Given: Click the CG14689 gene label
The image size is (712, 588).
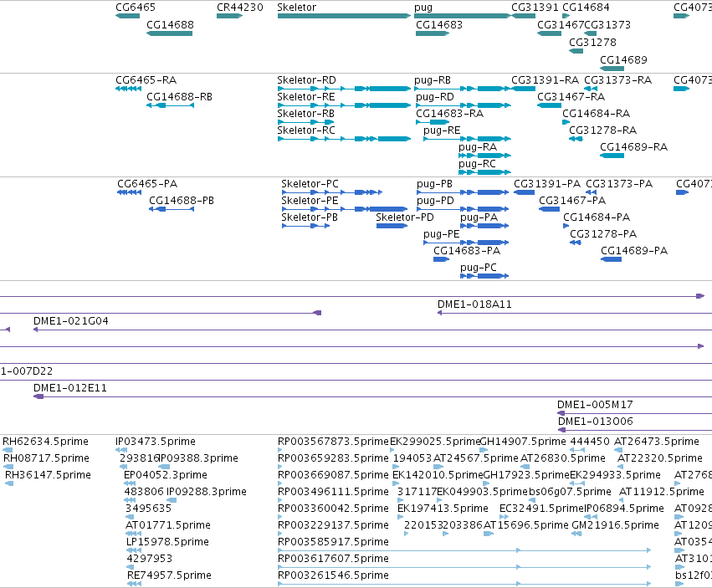Looking at the screenshot, I should coord(623,60).
